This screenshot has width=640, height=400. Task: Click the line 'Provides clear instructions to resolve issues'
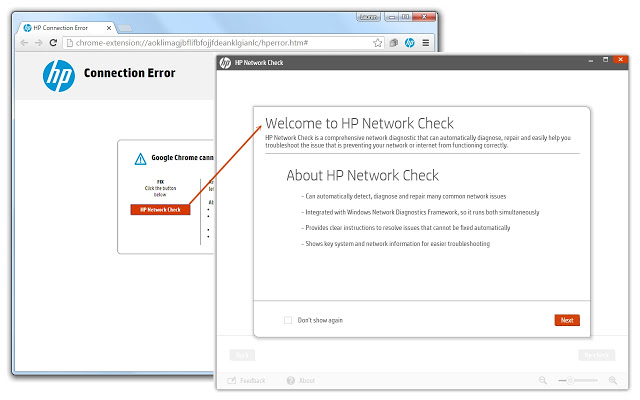(x=406, y=228)
